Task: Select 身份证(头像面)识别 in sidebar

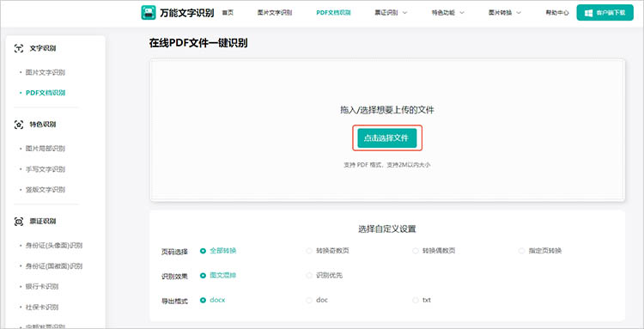Action: point(54,246)
